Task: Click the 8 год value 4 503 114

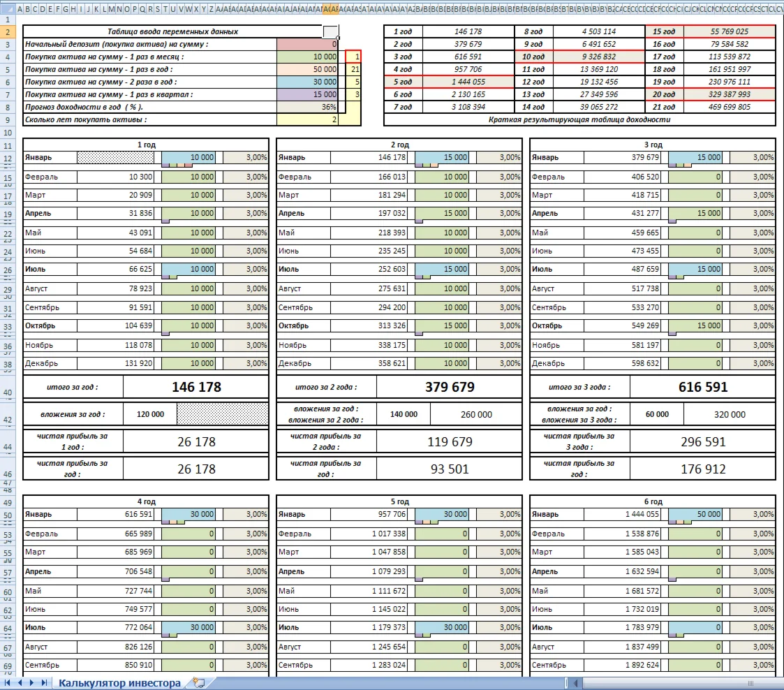Action: click(x=598, y=31)
